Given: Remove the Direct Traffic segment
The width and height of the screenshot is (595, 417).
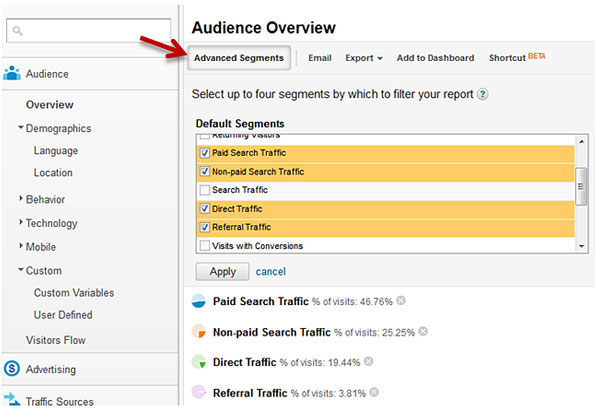Looking at the screenshot, I should click(368, 361).
